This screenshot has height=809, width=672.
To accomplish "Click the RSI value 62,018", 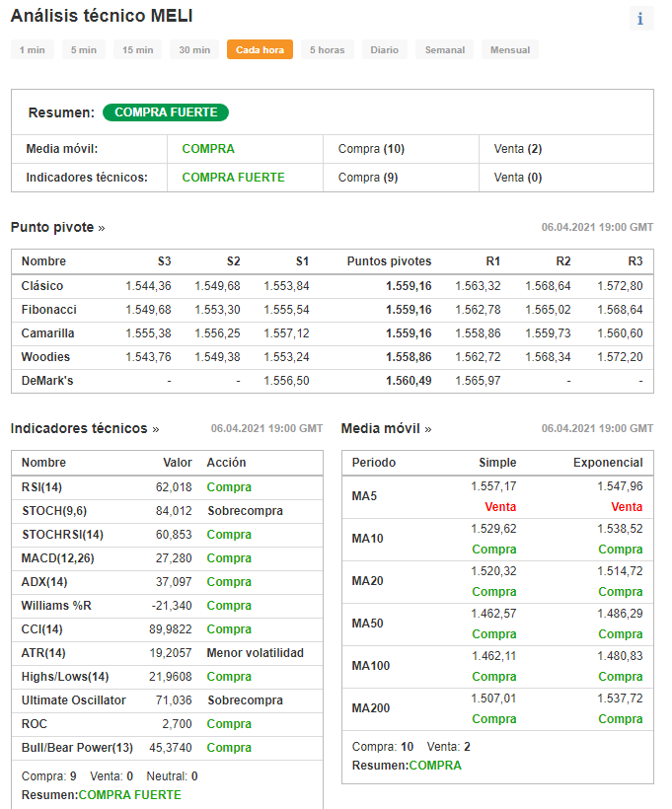I will 174,487.
